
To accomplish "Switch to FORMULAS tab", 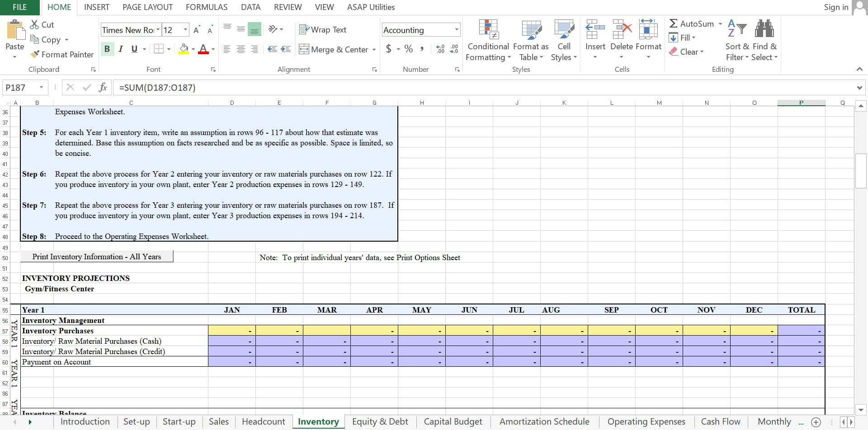I will coord(207,7).
